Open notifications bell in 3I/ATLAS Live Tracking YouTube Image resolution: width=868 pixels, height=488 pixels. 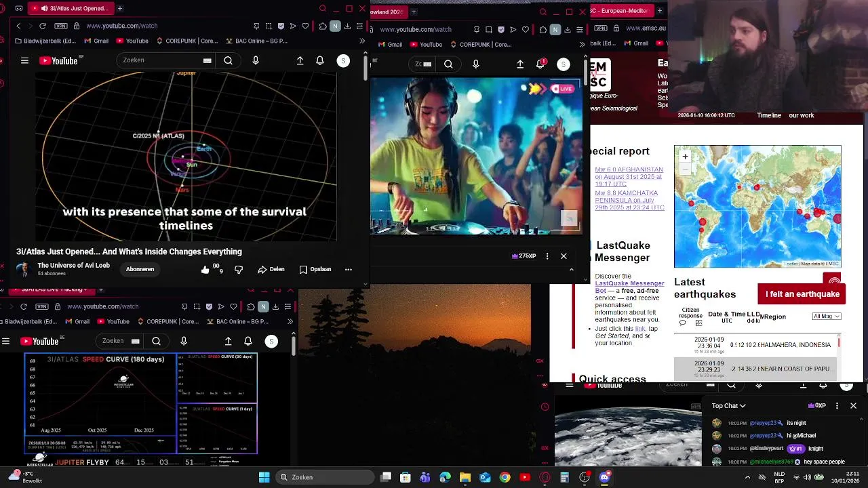[x=248, y=341]
